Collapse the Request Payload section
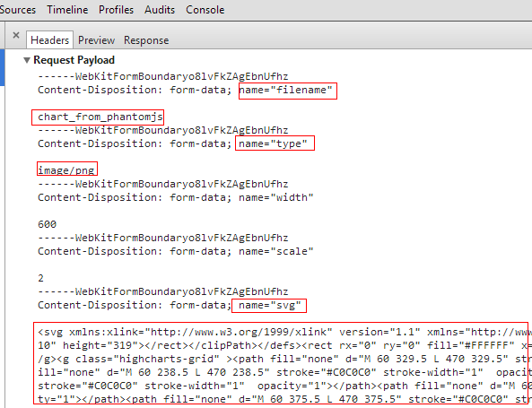 (x=27, y=60)
